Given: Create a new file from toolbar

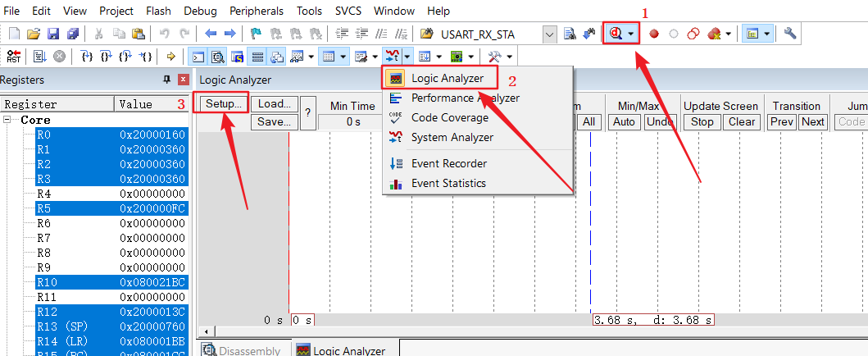Looking at the screenshot, I should point(15,34).
